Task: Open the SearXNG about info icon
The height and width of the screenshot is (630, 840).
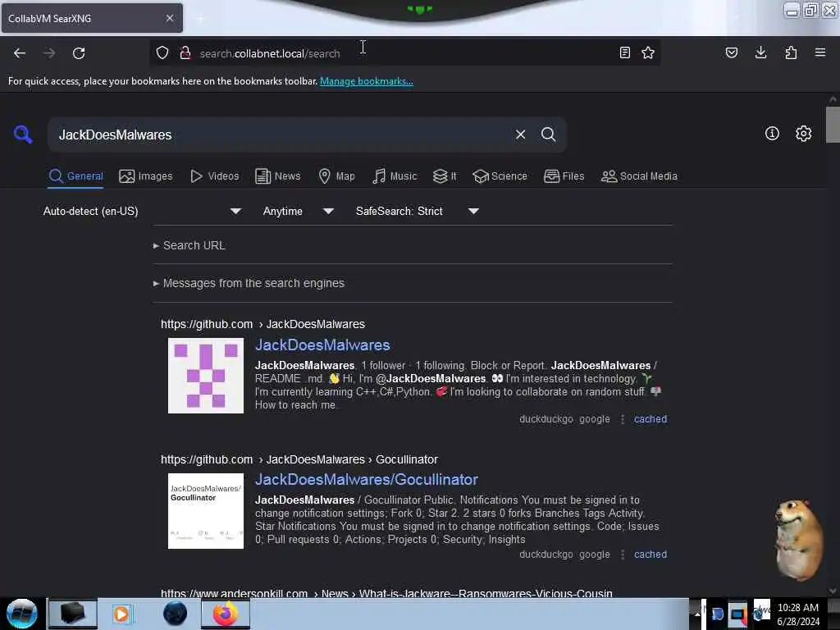Action: click(772, 134)
